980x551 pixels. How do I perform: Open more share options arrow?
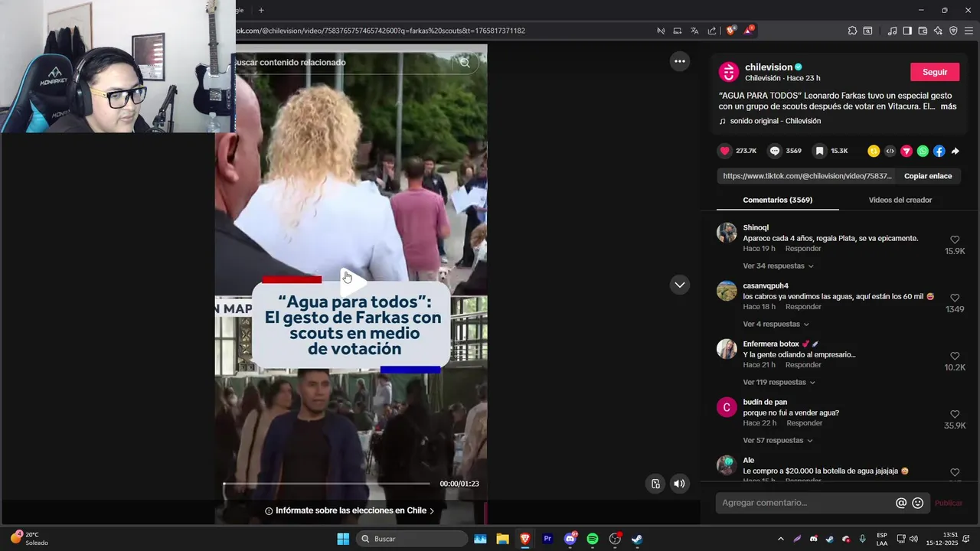click(955, 151)
